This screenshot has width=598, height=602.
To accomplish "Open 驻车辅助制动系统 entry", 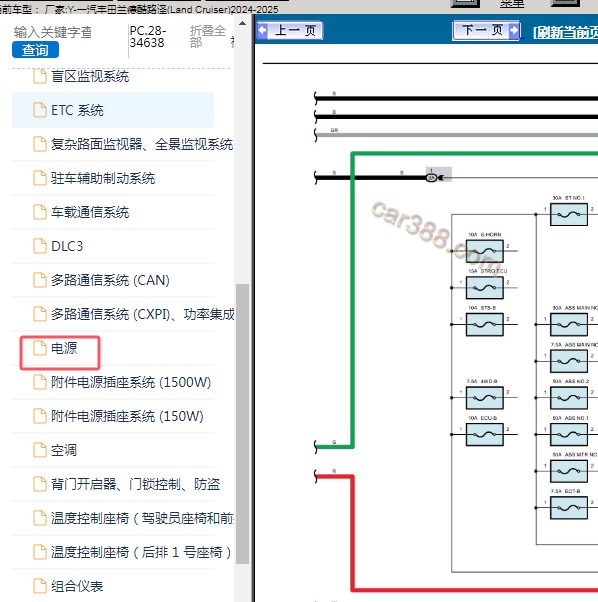I will [x=103, y=179].
